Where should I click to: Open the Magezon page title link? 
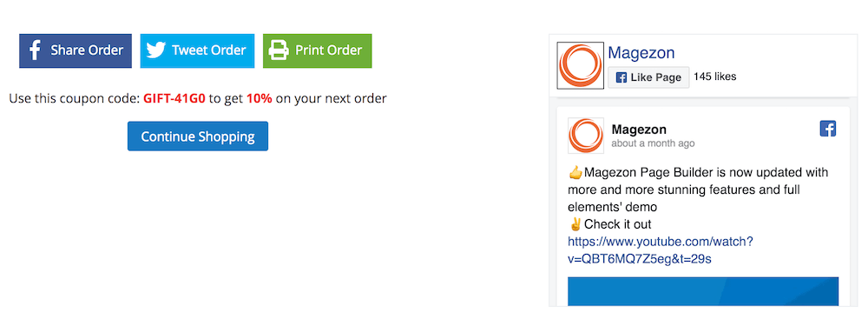(x=641, y=53)
